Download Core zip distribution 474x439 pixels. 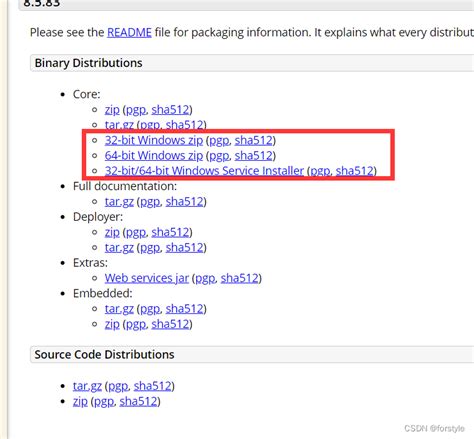[x=112, y=110]
